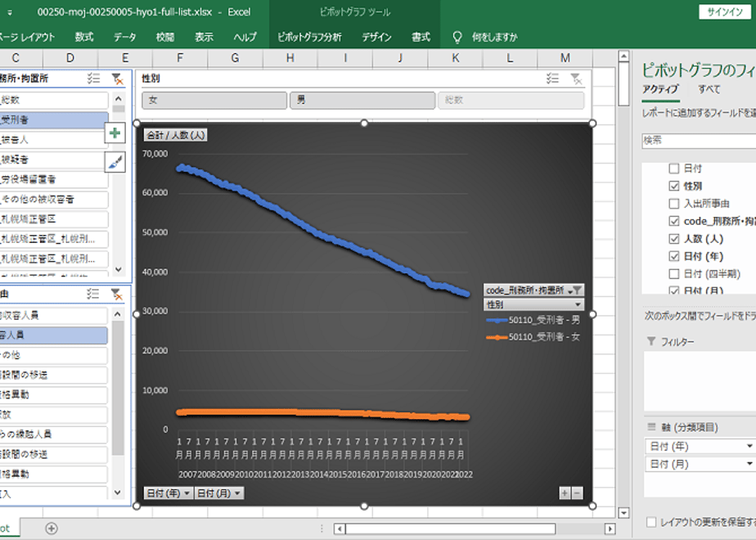
Task: Click the worksheet vertical scroll down arrow
Action: (623, 513)
